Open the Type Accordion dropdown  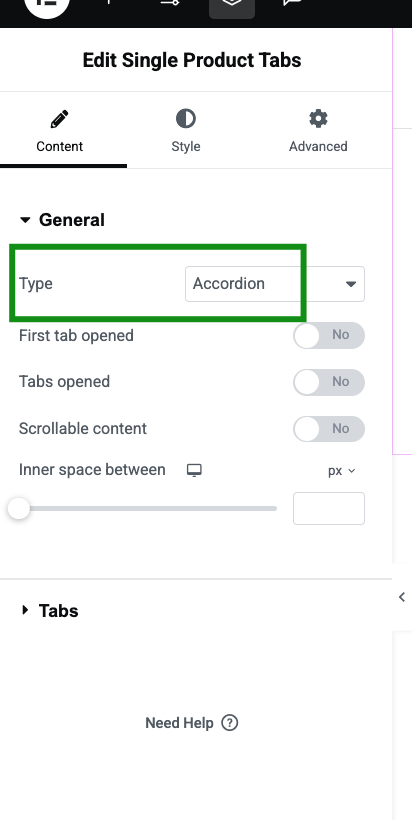tap(275, 284)
